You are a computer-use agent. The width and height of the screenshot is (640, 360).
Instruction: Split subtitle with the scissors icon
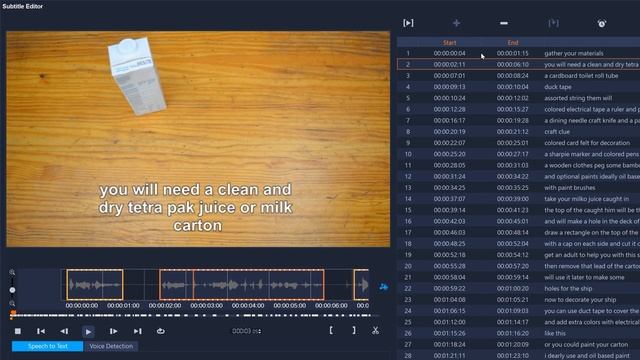pyautogui.click(x=376, y=330)
